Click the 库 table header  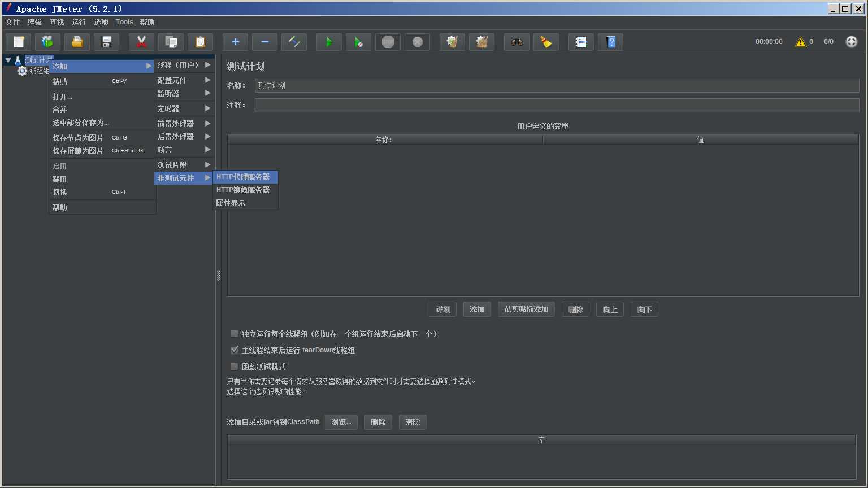(541, 440)
